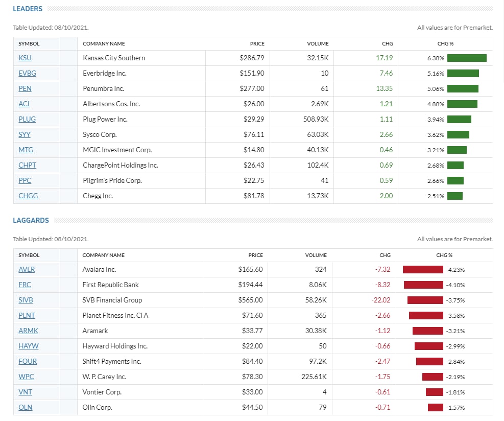Select the Kansas City Southern company name
The width and height of the screenshot is (504, 421).
(x=114, y=58)
